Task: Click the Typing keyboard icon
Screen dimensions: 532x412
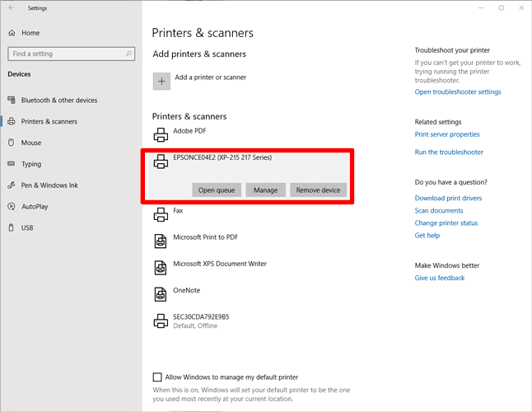Action: [12, 164]
